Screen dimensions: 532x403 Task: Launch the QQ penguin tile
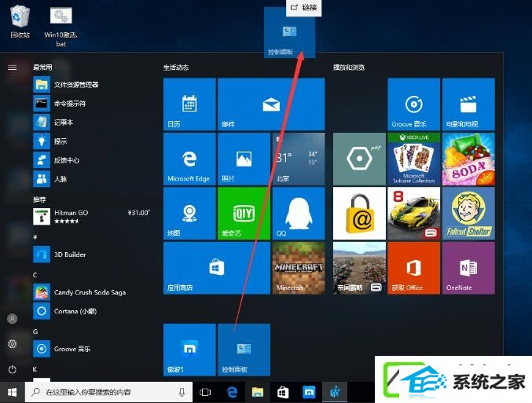(299, 214)
